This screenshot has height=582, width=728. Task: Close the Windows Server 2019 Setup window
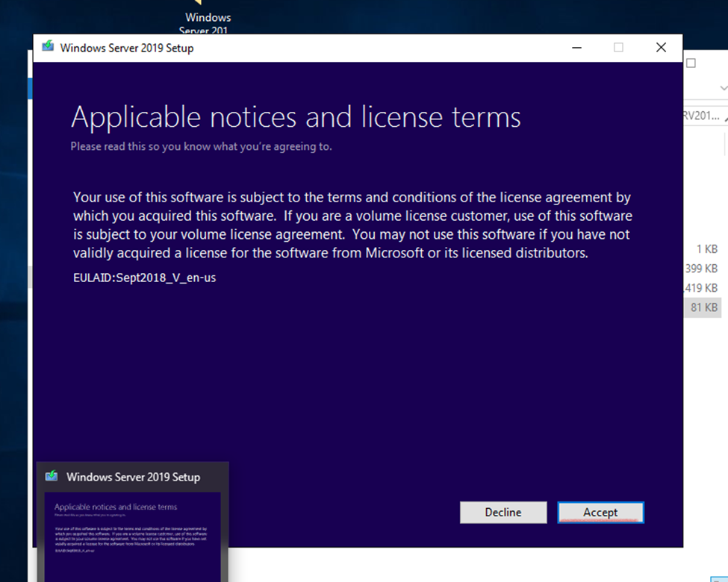click(661, 48)
